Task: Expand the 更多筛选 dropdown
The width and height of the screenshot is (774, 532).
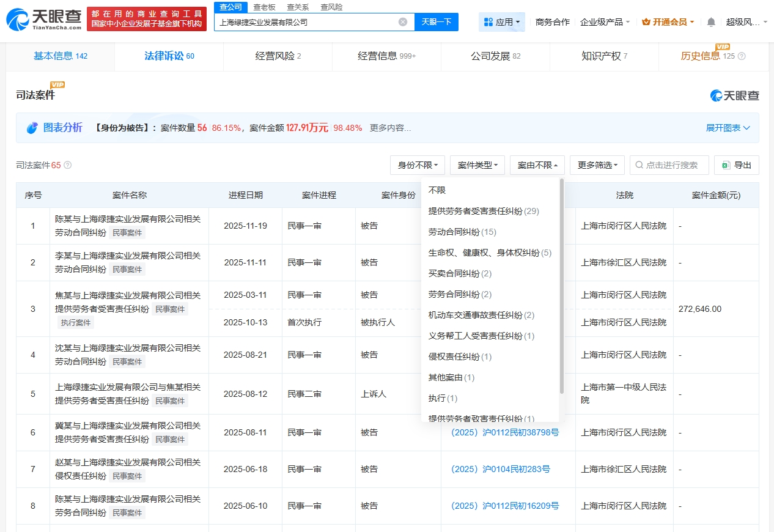Action: pyautogui.click(x=597, y=165)
